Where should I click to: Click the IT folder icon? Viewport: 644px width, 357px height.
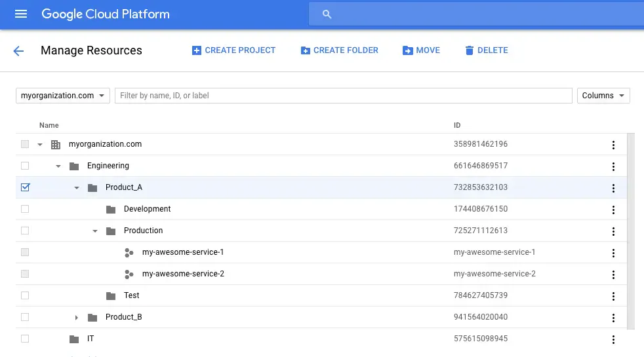tap(74, 339)
